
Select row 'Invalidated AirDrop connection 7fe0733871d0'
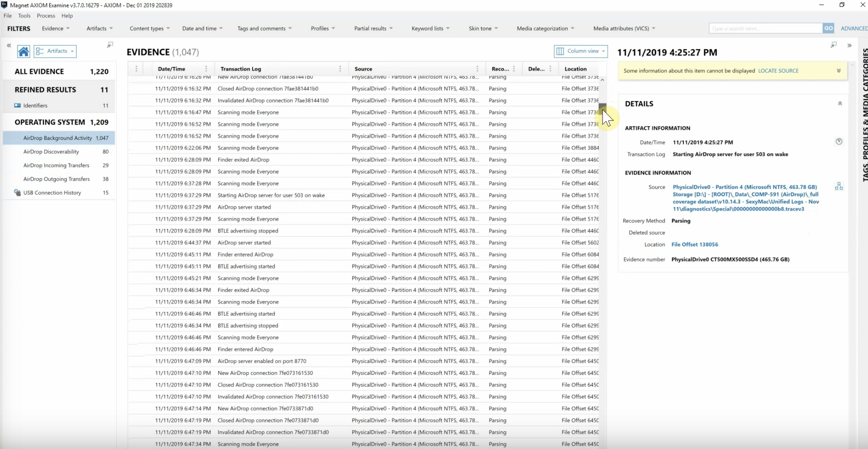pyautogui.click(x=364, y=432)
